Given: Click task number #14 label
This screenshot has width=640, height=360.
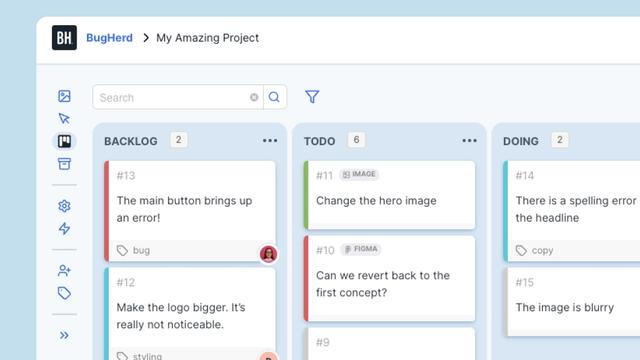Looking at the screenshot, I should (524, 176).
